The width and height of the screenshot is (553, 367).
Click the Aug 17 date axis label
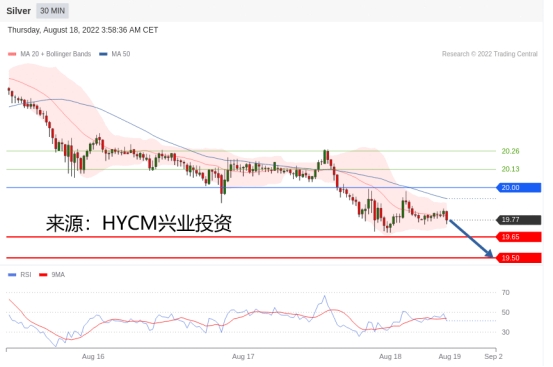click(x=243, y=356)
